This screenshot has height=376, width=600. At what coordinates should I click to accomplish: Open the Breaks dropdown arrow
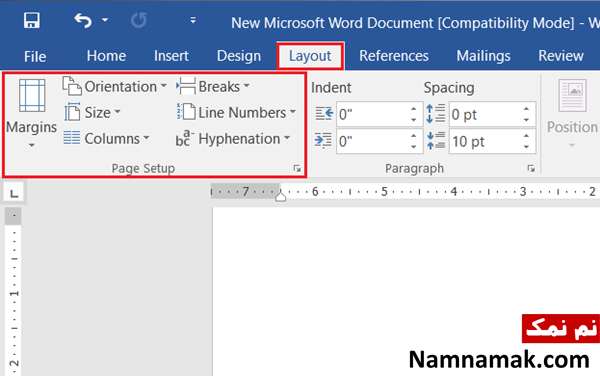[246, 85]
